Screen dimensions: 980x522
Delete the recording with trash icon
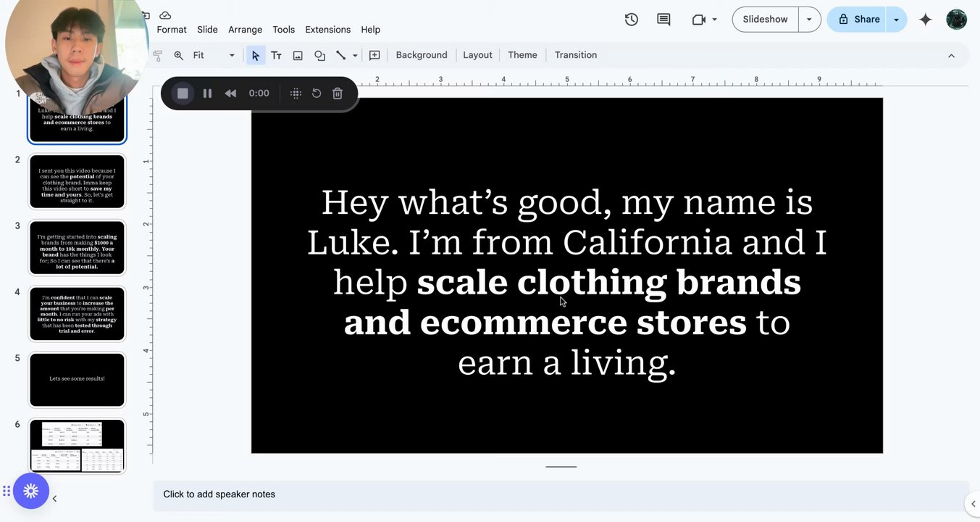click(338, 94)
